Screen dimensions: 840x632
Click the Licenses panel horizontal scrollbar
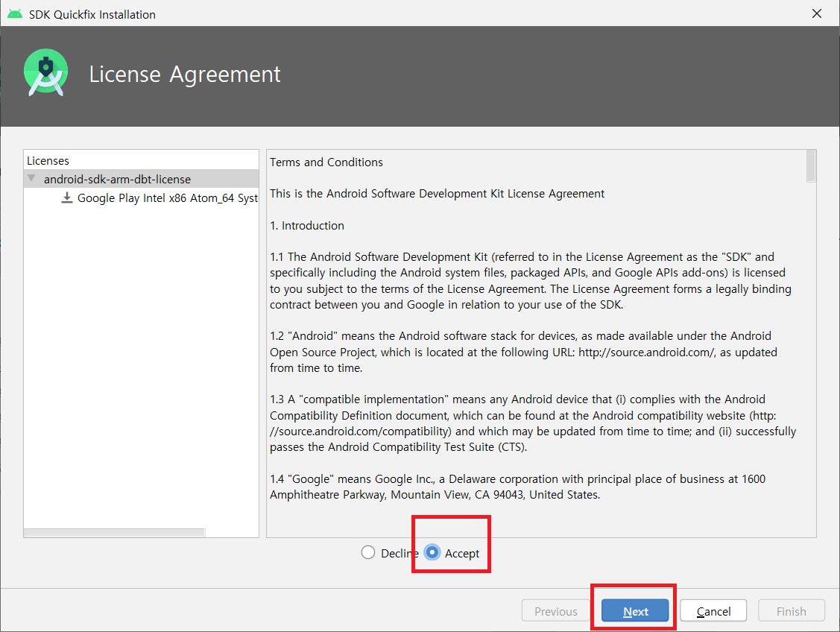point(114,532)
